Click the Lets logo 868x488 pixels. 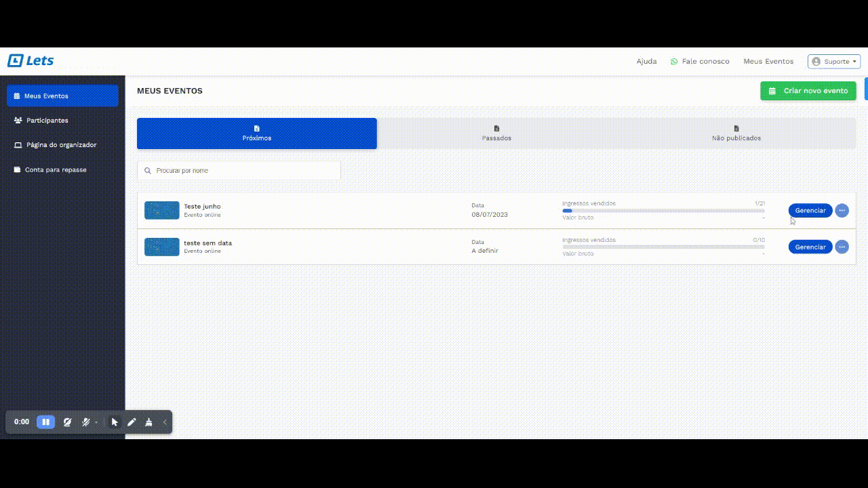click(31, 61)
